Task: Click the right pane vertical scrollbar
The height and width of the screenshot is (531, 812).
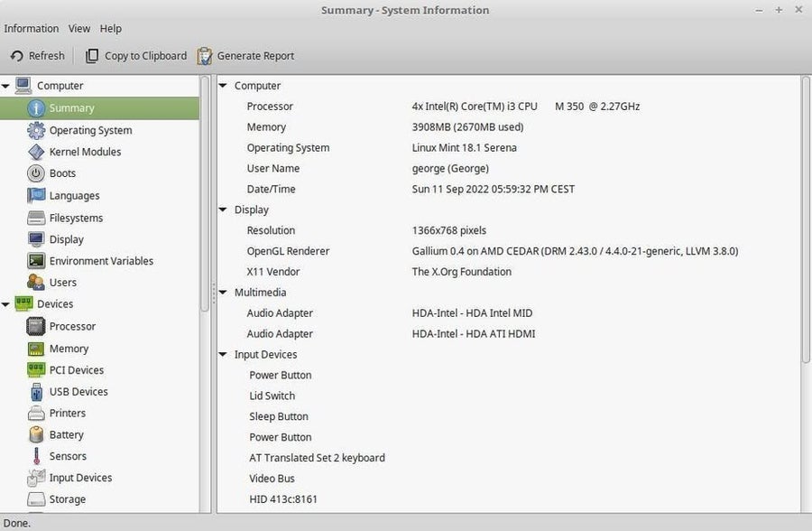Action: 806,219
